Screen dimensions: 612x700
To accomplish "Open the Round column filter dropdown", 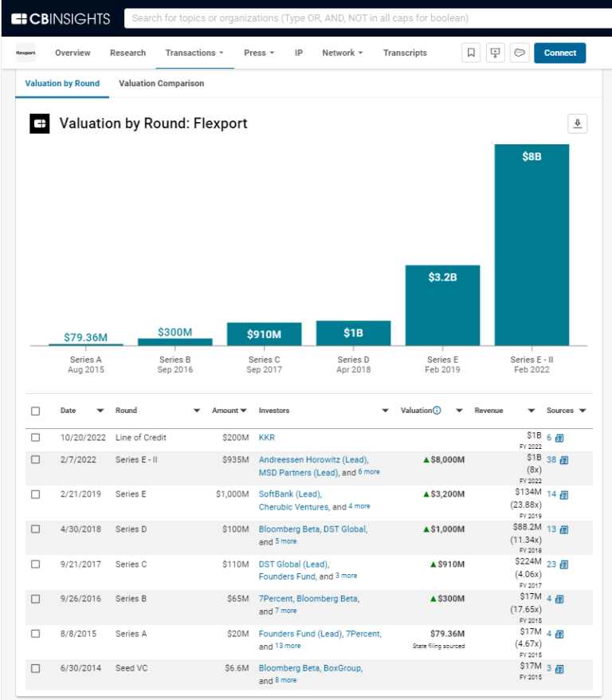I will pos(196,410).
